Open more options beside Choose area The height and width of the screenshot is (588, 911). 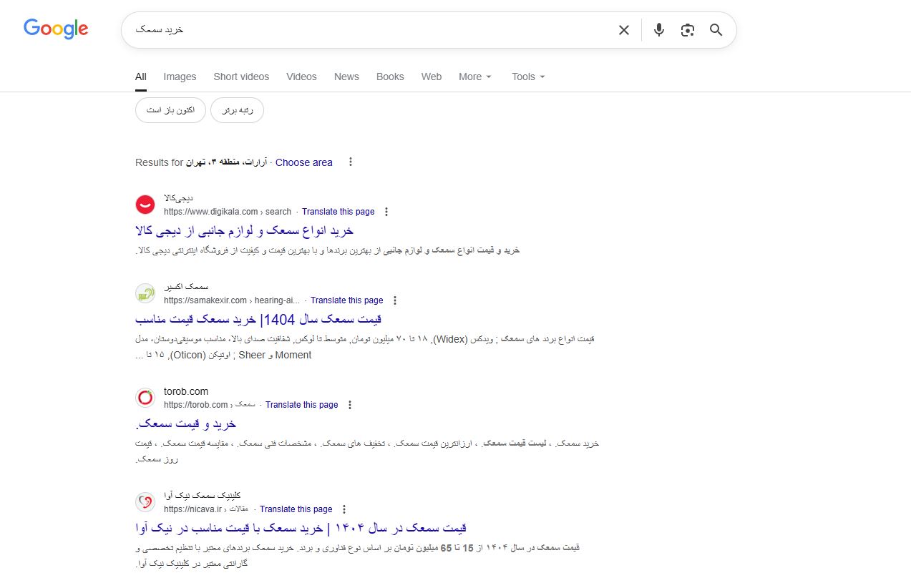[351, 162]
